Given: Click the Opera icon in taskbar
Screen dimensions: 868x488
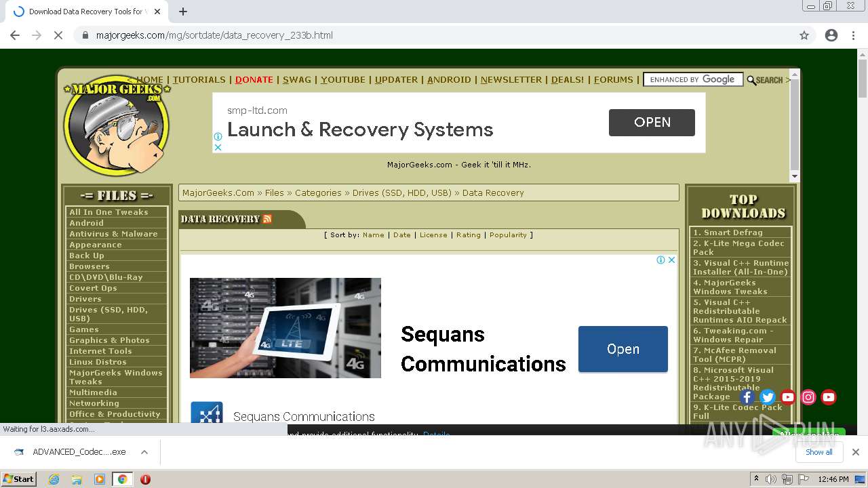Looking at the screenshot, I should tap(145, 479).
